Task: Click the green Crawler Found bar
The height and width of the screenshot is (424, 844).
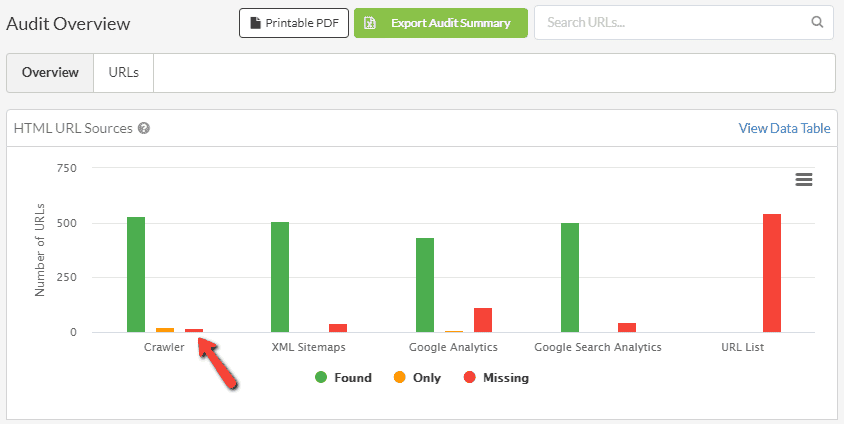Action: coord(136,274)
